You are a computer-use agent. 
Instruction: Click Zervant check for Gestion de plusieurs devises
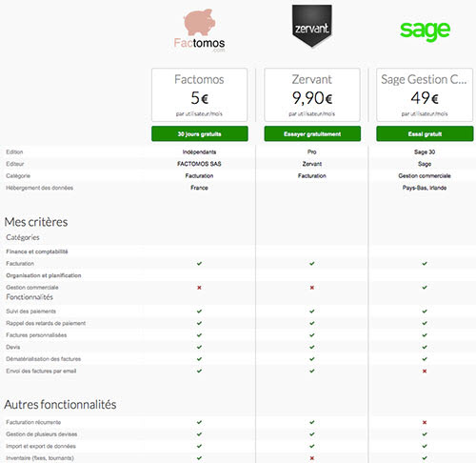(312, 434)
